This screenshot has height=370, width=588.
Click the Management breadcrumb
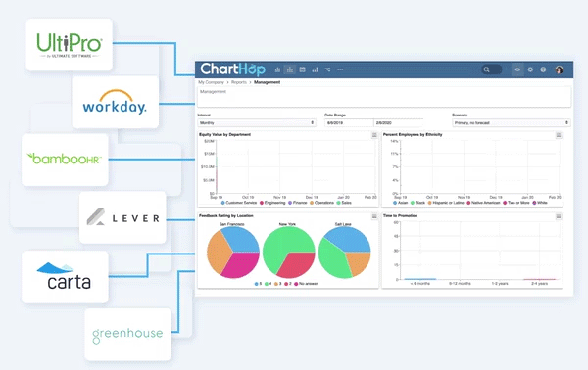click(267, 82)
